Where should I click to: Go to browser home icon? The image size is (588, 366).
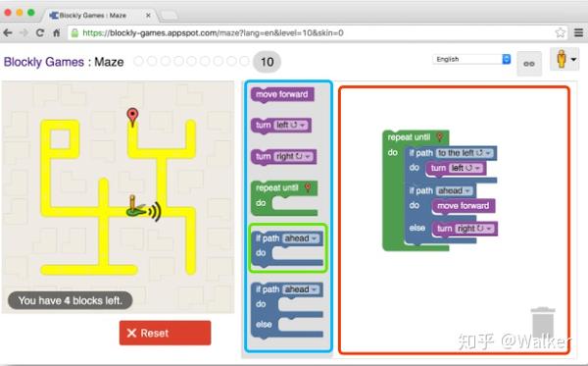coord(56,33)
